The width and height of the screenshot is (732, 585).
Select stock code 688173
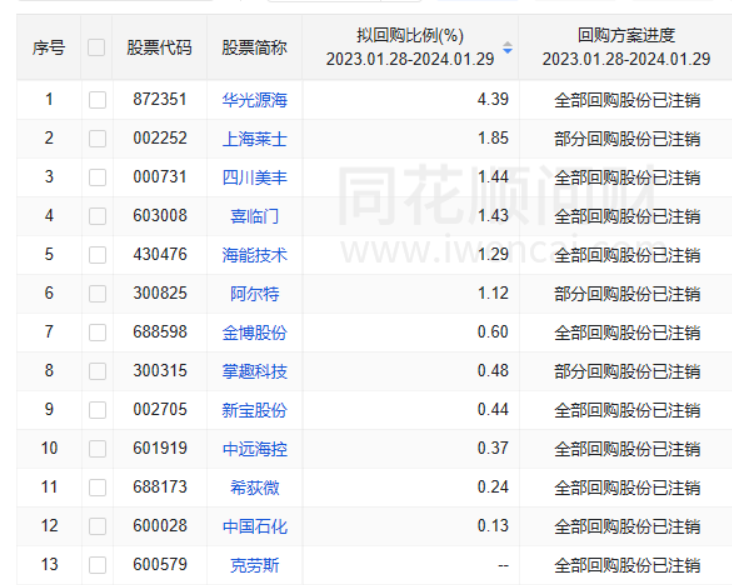pos(160,487)
